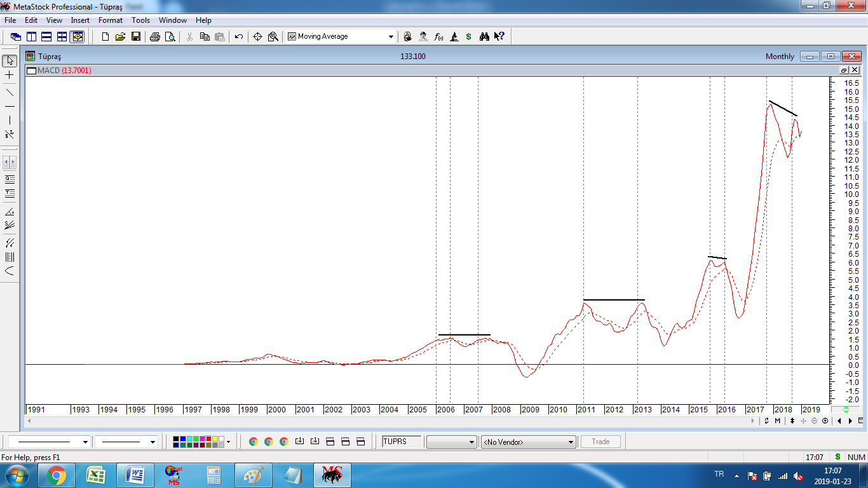
Task: Open the Help menu
Action: click(x=203, y=20)
